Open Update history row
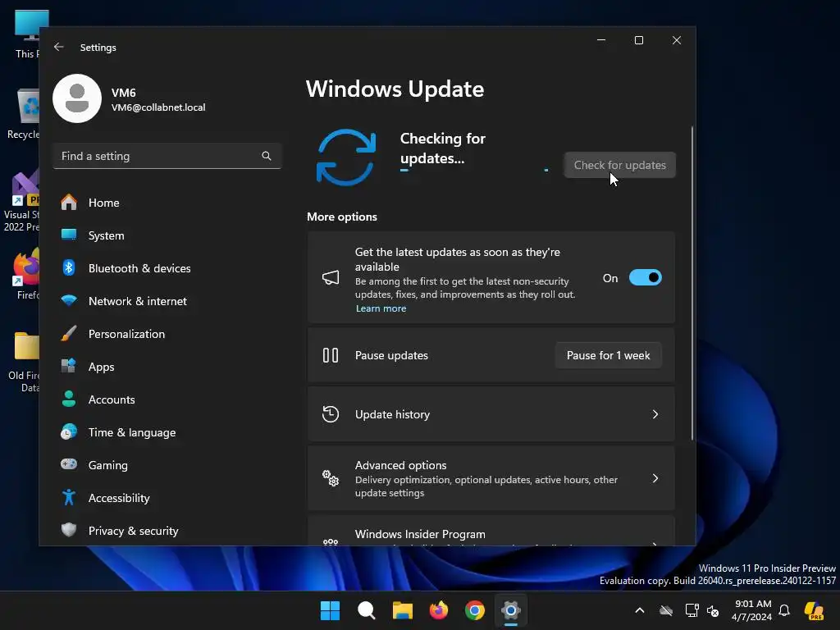The height and width of the screenshot is (630, 840). tap(491, 414)
